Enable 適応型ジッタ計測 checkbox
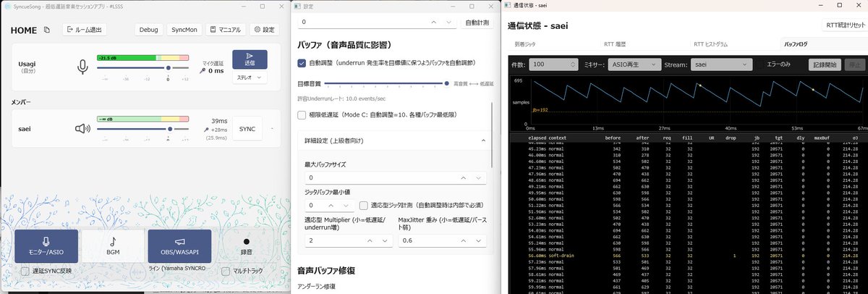Image resolution: width=868 pixels, height=294 pixels. click(x=365, y=206)
